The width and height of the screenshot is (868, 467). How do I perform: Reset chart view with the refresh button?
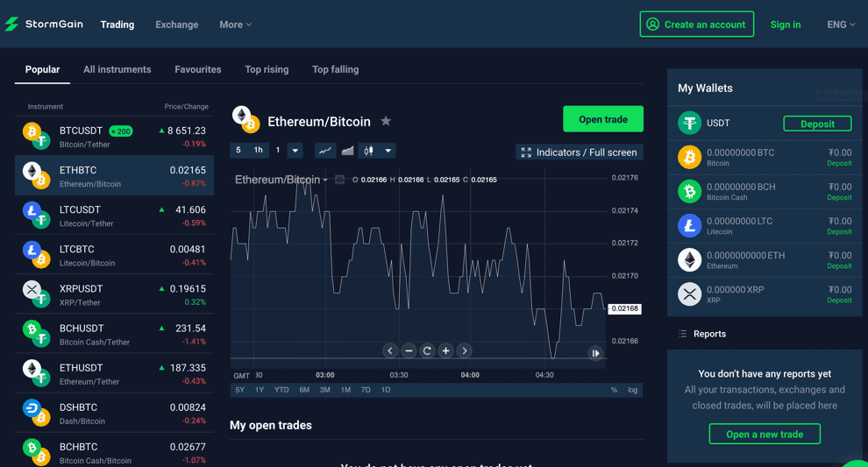point(427,350)
